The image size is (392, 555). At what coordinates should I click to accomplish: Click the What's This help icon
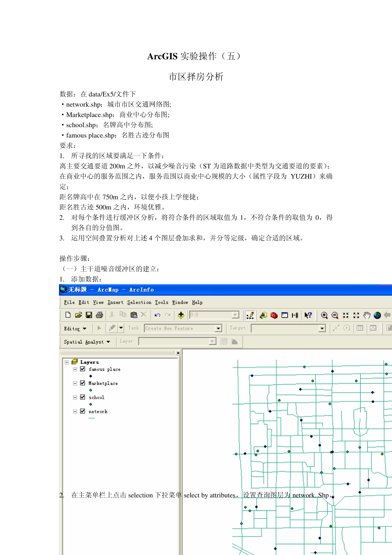(308, 315)
